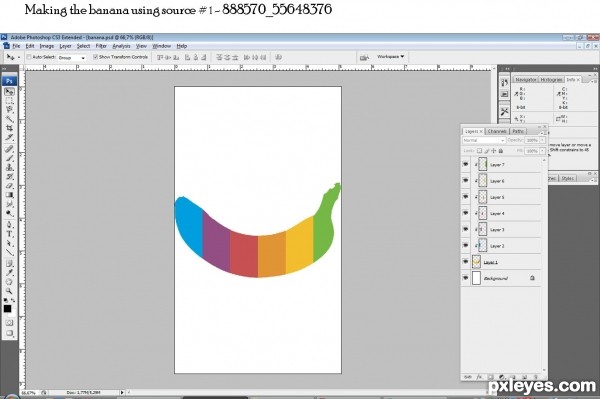Switch to the Channels tab
Viewport: 600px width, 399px height.
pos(497,131)
